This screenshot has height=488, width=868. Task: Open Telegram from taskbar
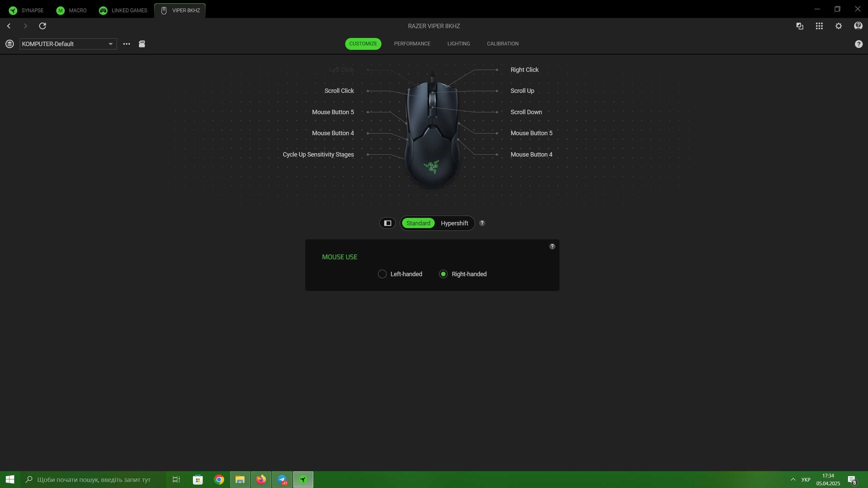[282, 480]
